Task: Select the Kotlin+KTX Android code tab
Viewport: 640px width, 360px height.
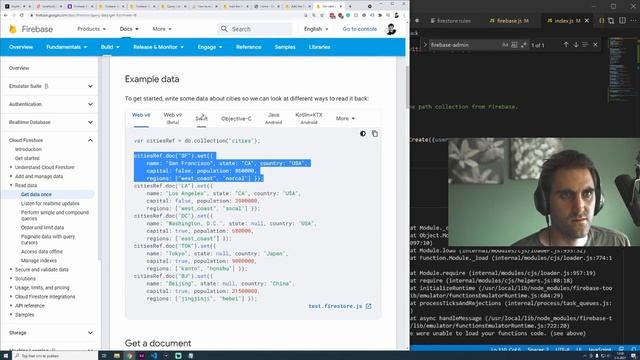Action: (309, 118)
